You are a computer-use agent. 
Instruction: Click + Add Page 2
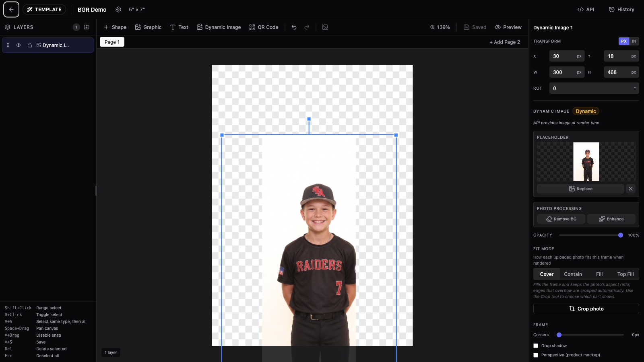(x=505, y=42)
